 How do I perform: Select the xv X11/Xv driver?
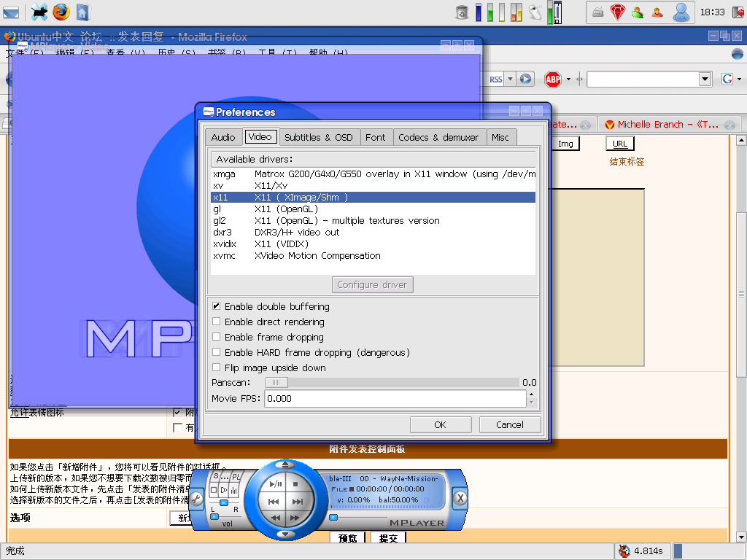373,185
